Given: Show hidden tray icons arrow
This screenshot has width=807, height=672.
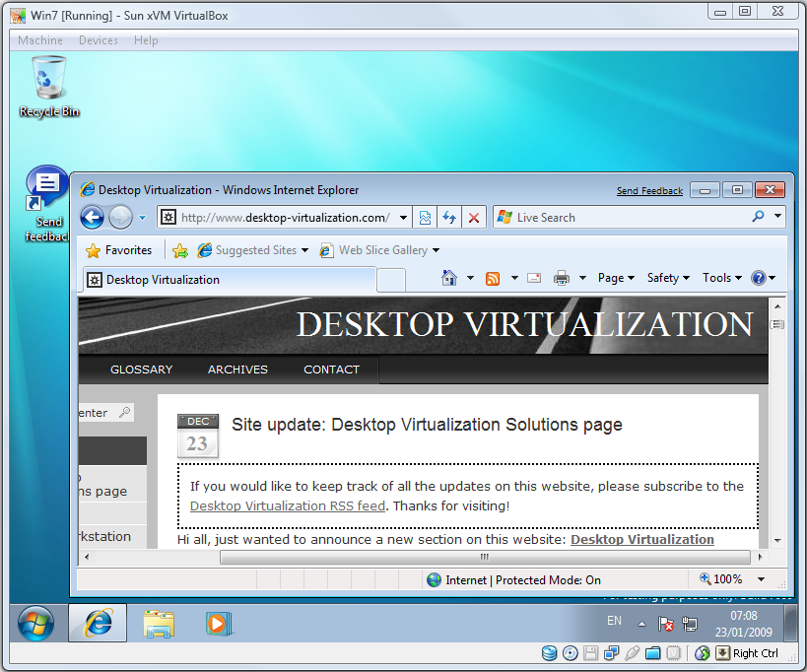Looking at the screenshot, I should coord(641,624).
